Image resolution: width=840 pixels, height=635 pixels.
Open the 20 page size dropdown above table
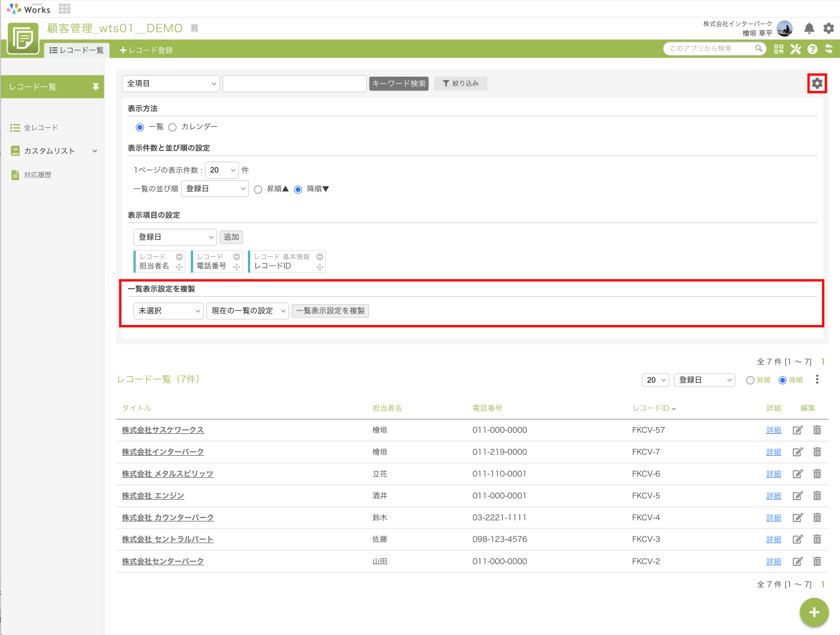tap(656, 380)
